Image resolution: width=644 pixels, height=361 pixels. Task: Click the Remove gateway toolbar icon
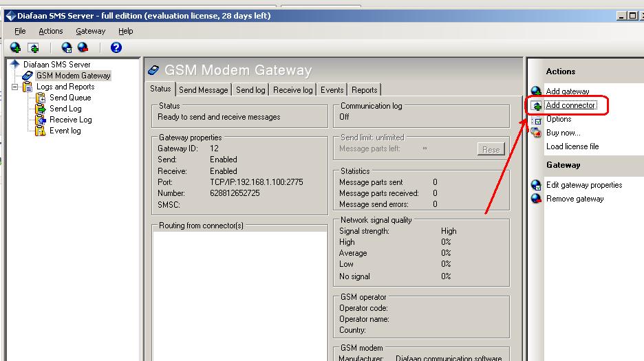[x=83, y=47]
